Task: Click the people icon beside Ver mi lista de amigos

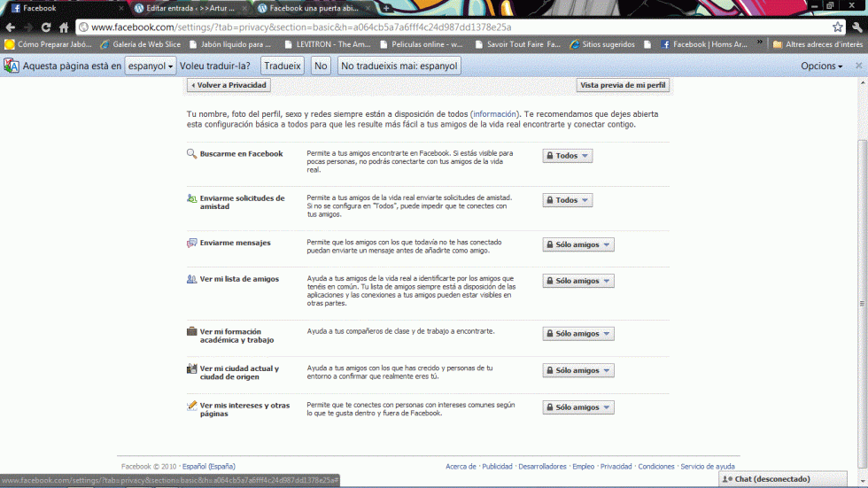Action: click(191, 279)
